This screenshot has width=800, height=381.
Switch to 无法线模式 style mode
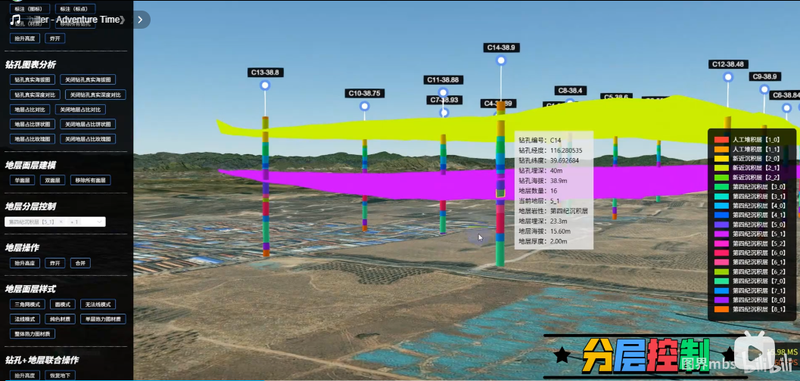pos(97,304)
